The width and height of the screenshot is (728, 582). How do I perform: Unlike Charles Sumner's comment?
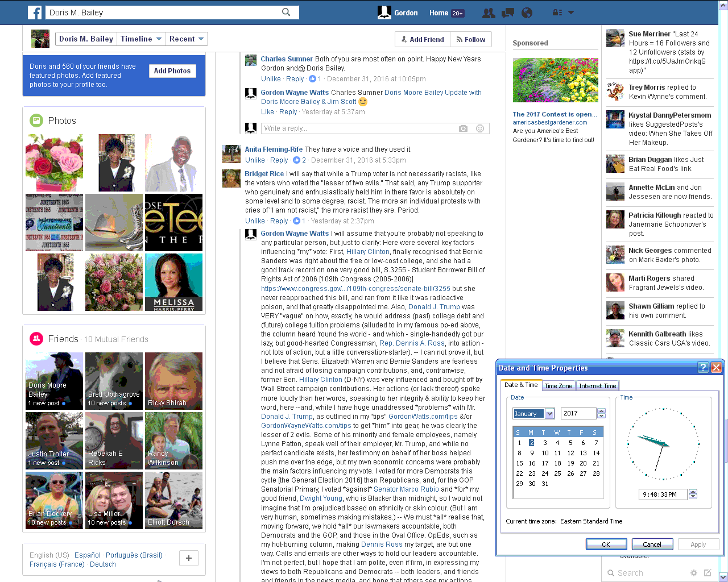(271, 79)
